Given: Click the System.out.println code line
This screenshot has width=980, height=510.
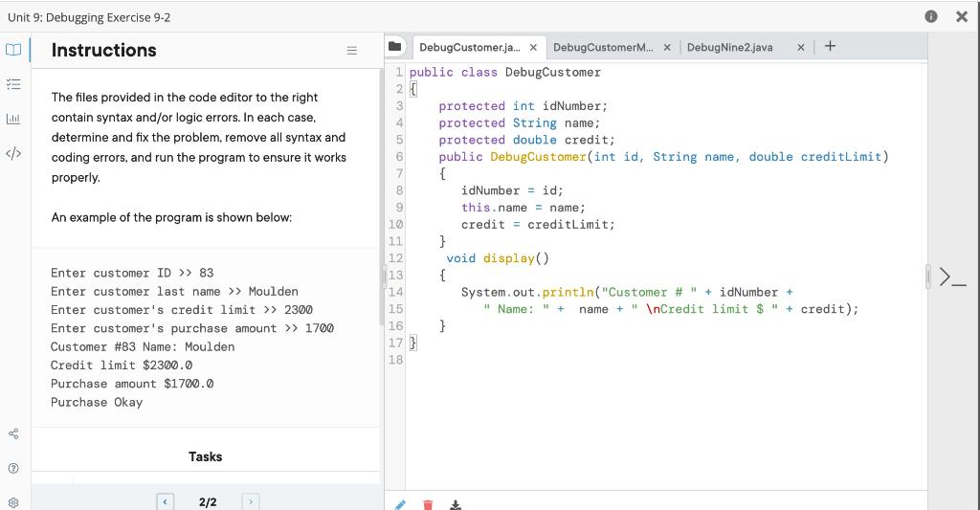Looking at the screenshot, I should (x=628, y=292).
